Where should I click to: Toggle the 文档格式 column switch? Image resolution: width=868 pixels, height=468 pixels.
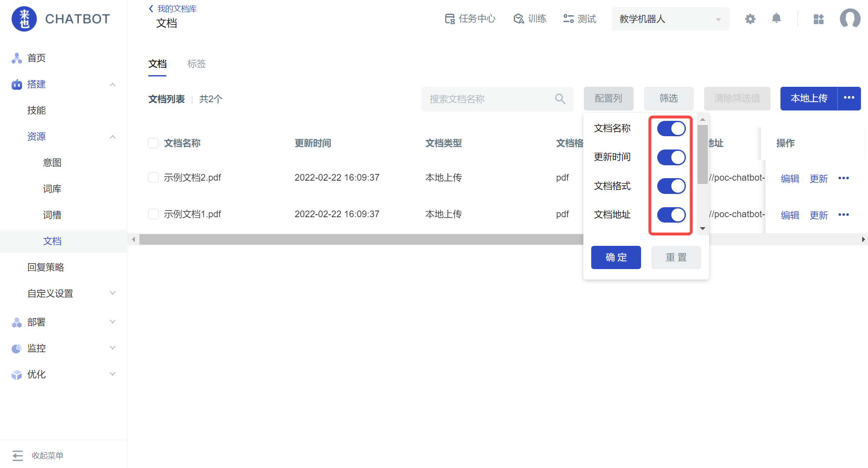click(x=671, y=186)
